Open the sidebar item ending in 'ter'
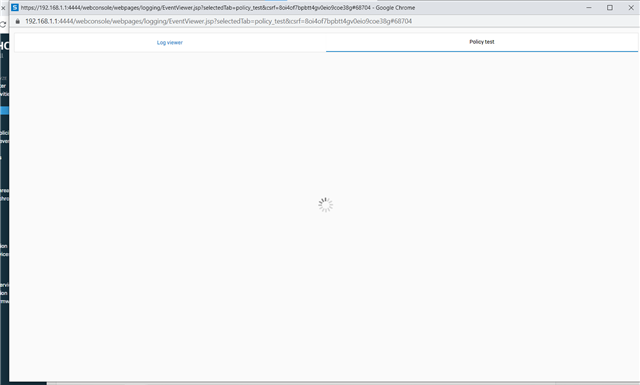 click(x=3, y=86)
